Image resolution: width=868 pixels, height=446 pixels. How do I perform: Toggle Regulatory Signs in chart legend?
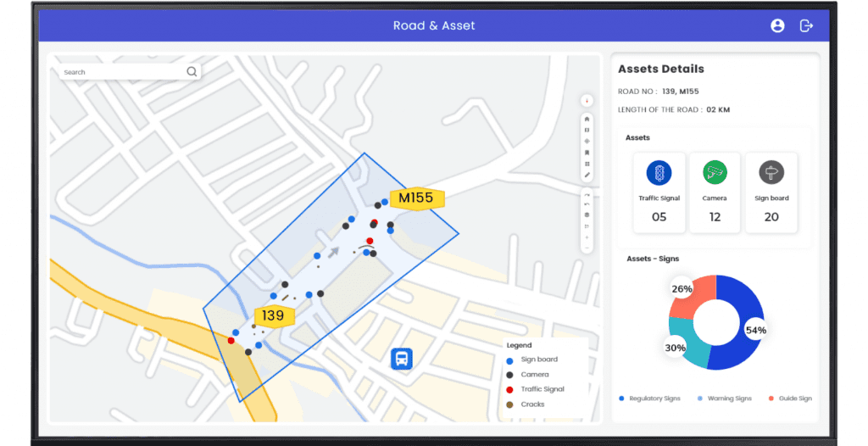(x=652, y=398)
